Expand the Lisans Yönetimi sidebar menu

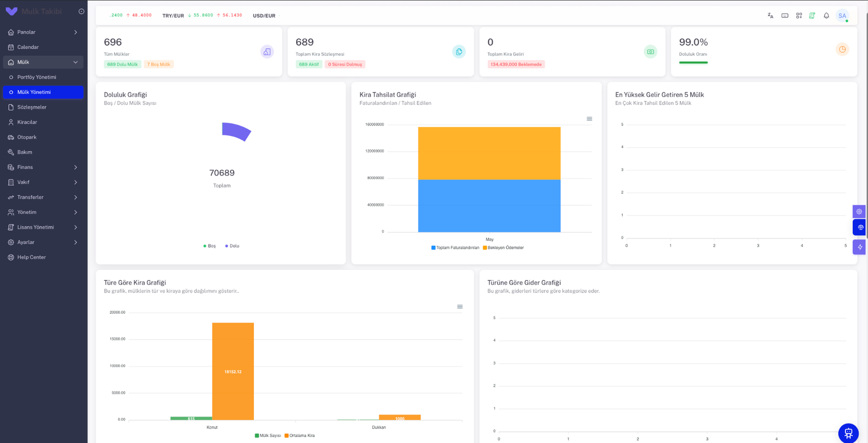point(43,227)
